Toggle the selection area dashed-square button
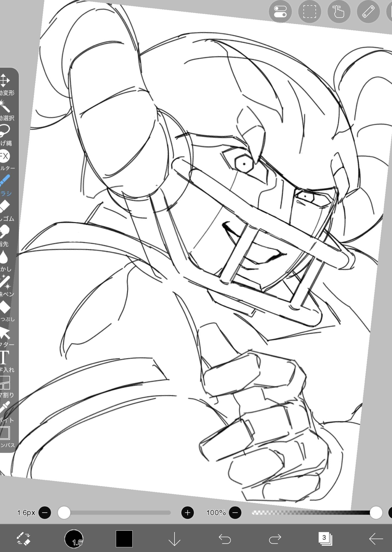This screenshot has width=392, height=552. (310, 12)
